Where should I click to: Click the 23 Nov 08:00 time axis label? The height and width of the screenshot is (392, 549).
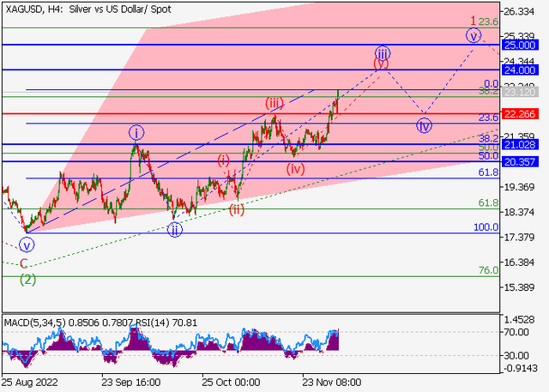click(x=332, y=383)
